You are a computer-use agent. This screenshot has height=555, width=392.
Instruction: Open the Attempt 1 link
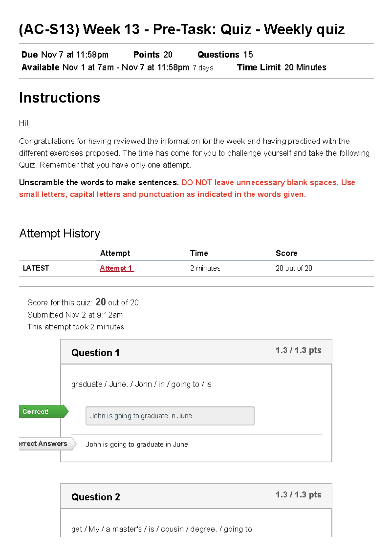[117, 268]
